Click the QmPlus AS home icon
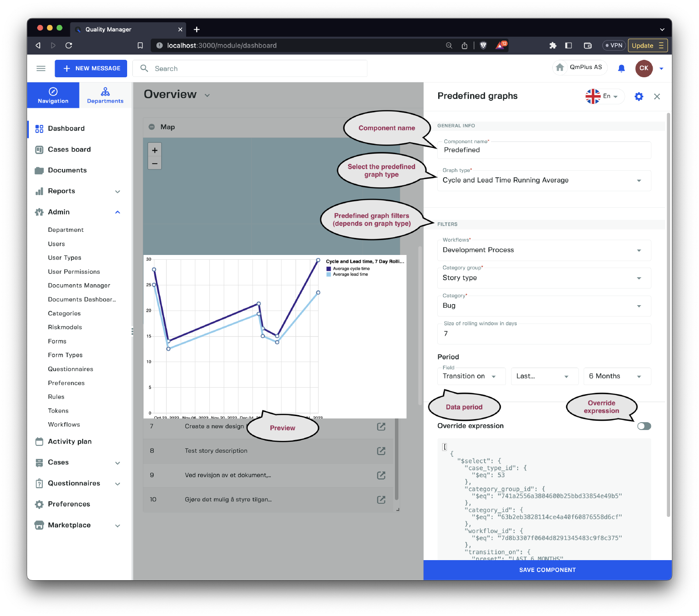The image size is (699, 616). pyautogui.click(x=560, y=68)
